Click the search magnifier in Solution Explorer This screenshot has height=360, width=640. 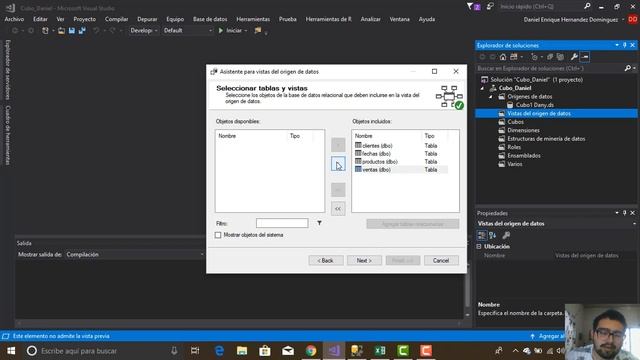[x=628, y=68]
